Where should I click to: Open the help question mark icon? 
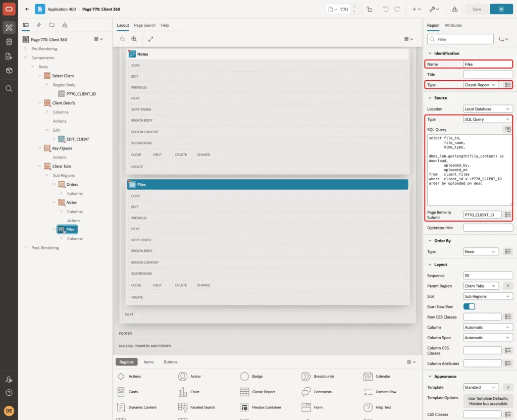point(9,393)
